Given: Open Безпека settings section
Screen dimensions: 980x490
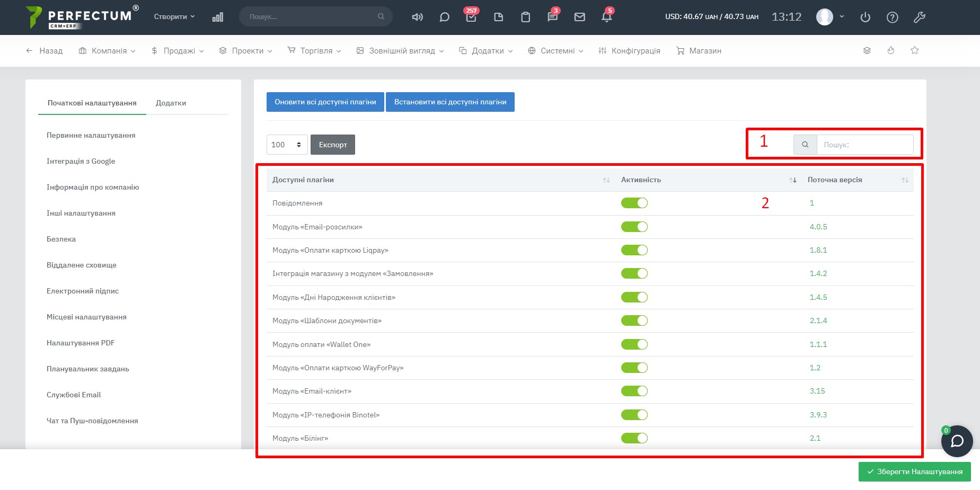Looking at the screenshot, I should [61, 239].
